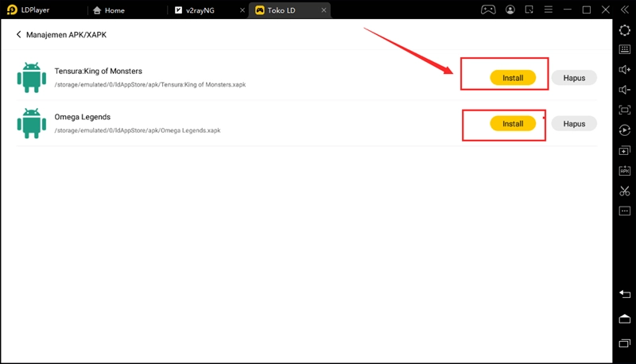Image resolution: width=636 pixels, height=364 pixels.
Task: Minimize the LDPlayer window
Action: pos(568,10)
